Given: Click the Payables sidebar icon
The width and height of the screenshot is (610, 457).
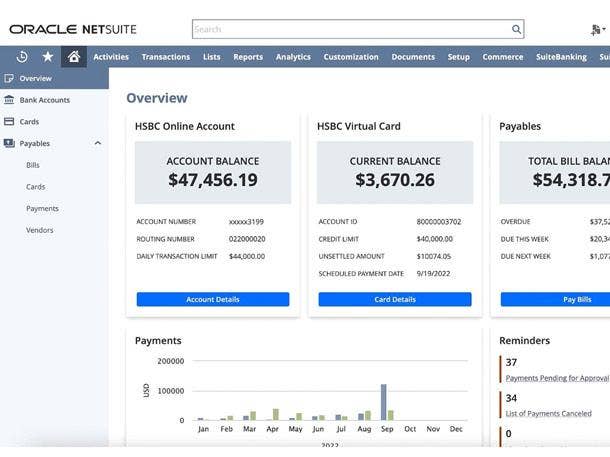Looking at the screenshot, I should (9, 143).
